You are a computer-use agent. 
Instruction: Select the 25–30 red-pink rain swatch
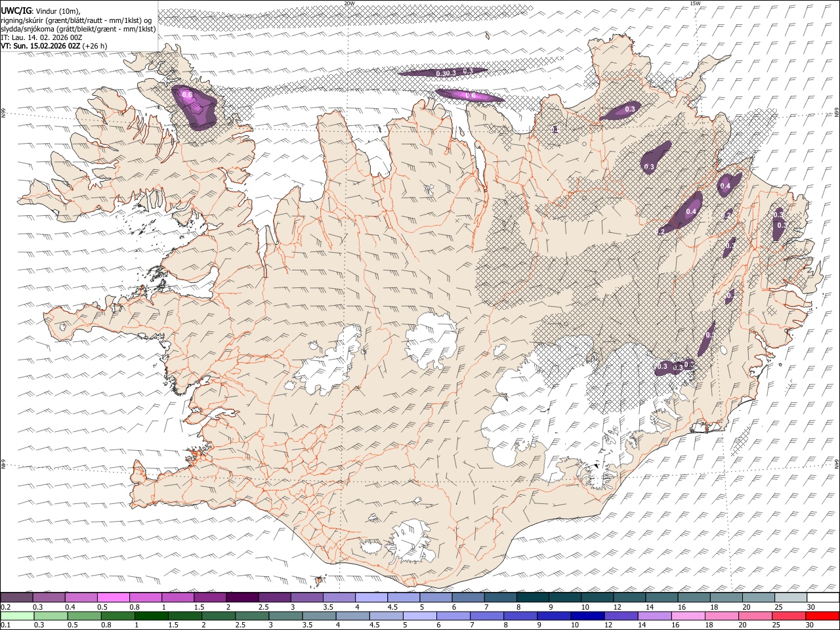(x=789, y=616)
